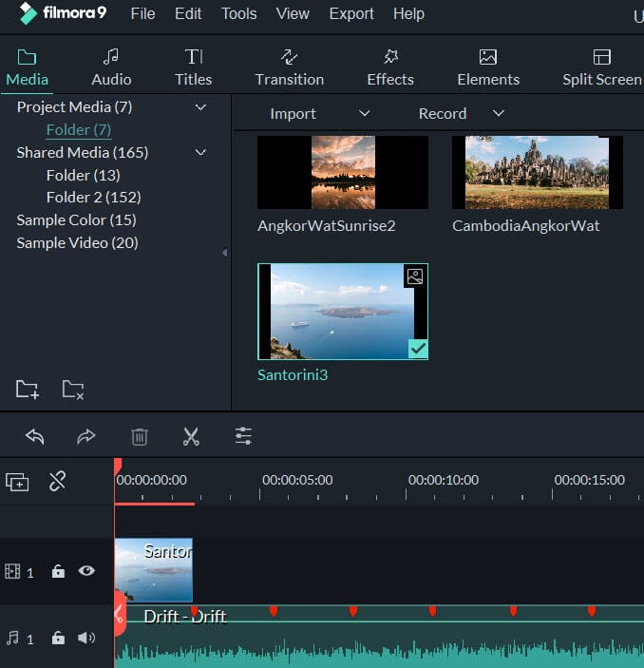The width and height of the screenshot is (644, 668).
Task: Undo the last action
Action: click(34, 437)
